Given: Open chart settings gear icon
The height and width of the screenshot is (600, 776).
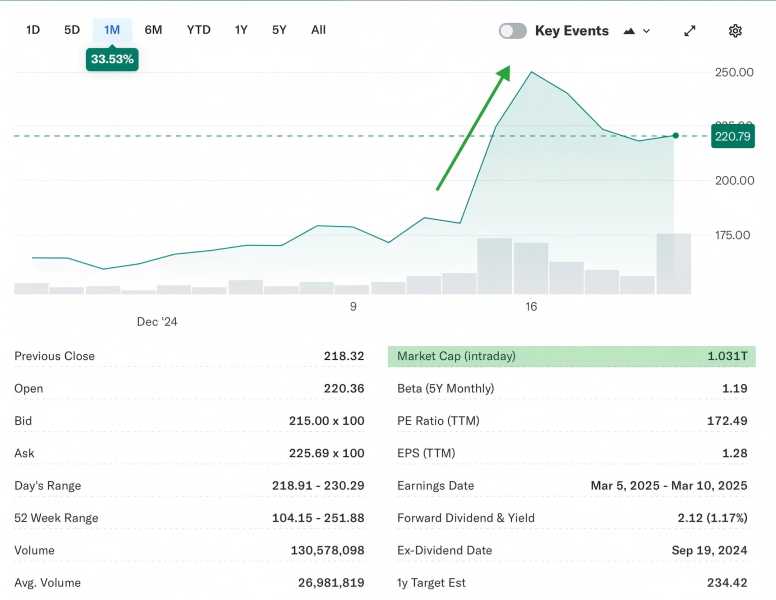Looking at the screenshot, I should [735, 31].
